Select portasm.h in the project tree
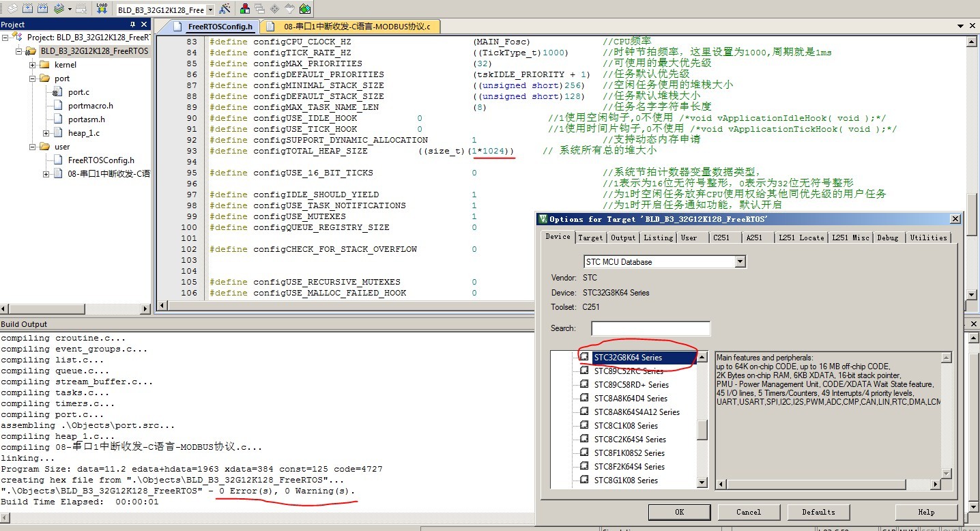This screenshot has height=531, width=980. pyautogui.click(x=87, y=119)
